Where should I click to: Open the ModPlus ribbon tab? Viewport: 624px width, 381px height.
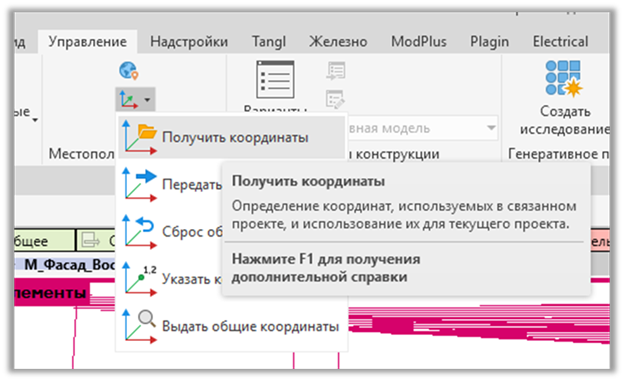pos(419,42)
